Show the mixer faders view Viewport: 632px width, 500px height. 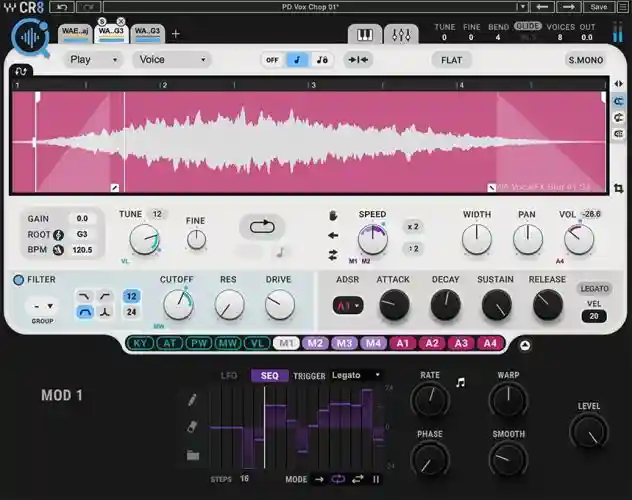click(401, 35)
